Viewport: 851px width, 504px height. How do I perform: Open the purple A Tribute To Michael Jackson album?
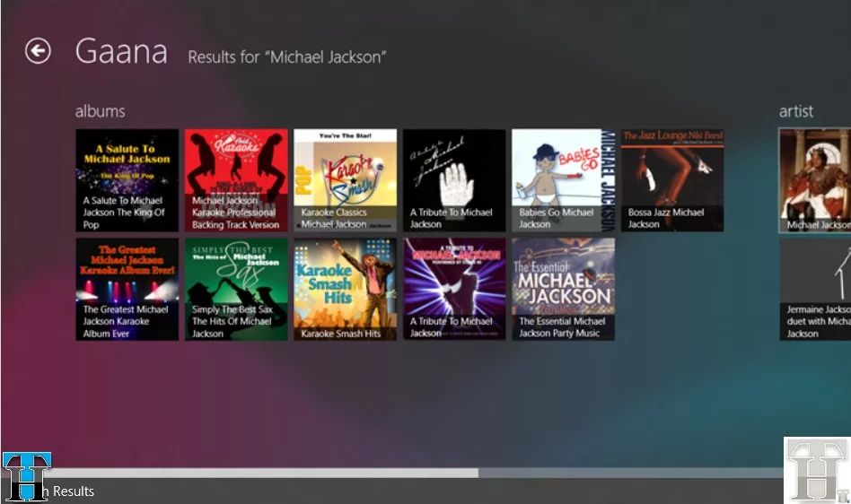454,290
